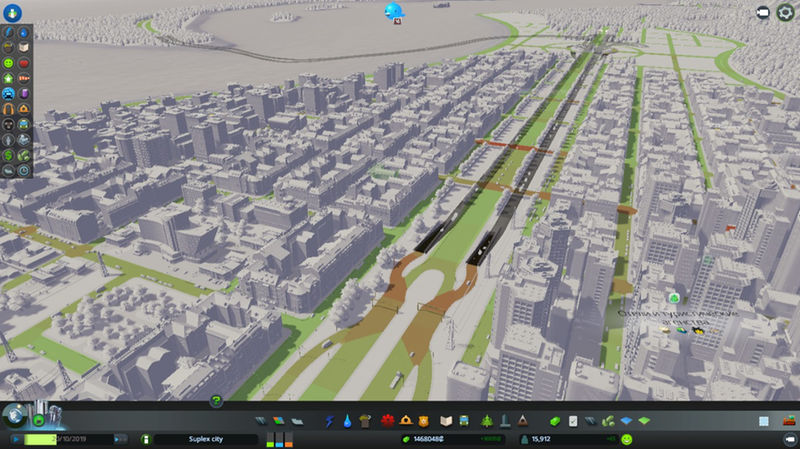Expand the zoning tools menu
Screen dimensions: 800x449
(x=277, y=421)
